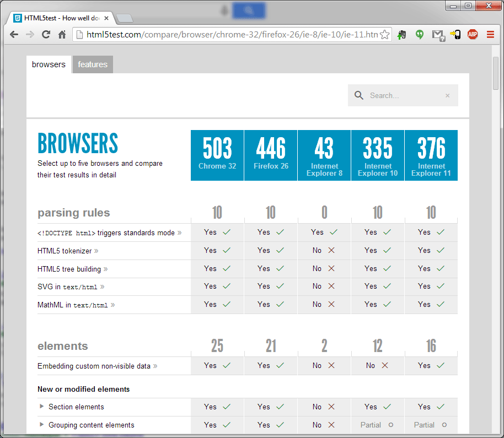Select the Internet Explorer 8 score tile
Screen dimensions: 504x438
coord(324,155)
